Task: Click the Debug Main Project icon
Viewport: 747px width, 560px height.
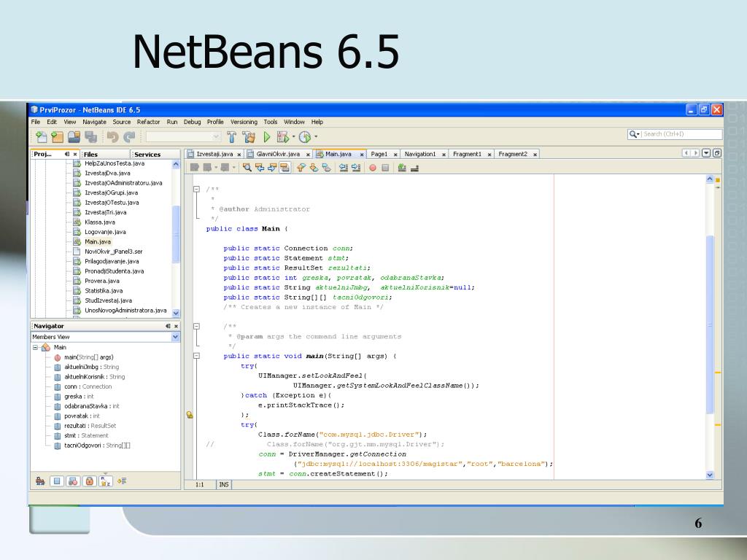Action: click(x=282, y=137)
